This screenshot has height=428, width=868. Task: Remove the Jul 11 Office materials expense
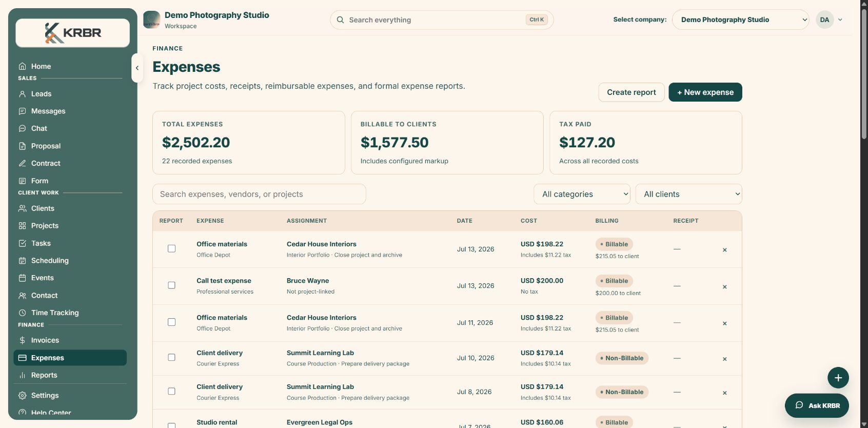point(725,323)
